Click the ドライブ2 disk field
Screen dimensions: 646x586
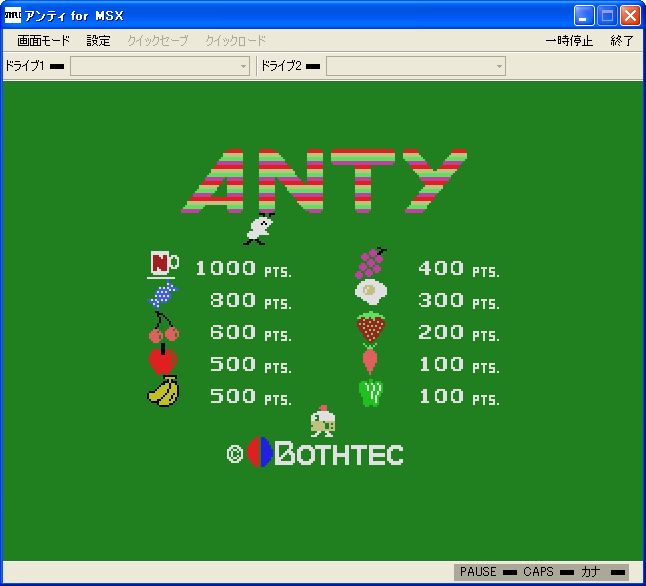tap(416, 66)
